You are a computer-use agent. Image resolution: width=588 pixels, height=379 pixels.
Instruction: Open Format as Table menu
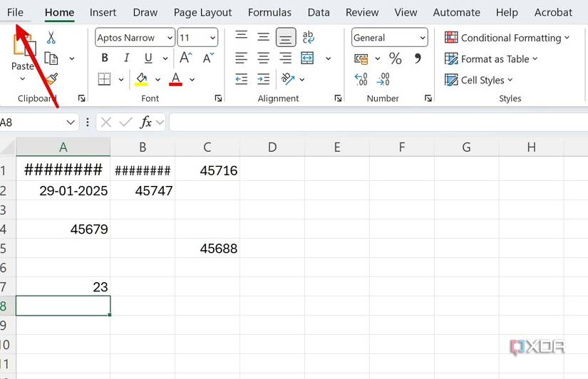[491, 59]
